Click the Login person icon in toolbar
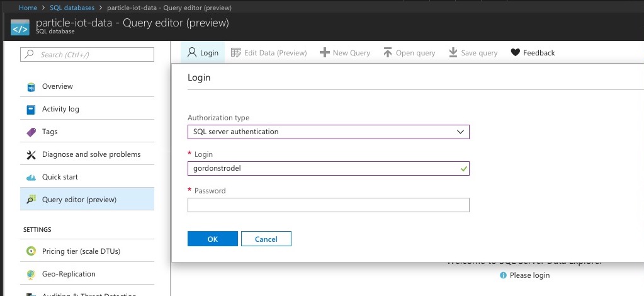Viewport: 644px width, 296px height. pos(192,53)
